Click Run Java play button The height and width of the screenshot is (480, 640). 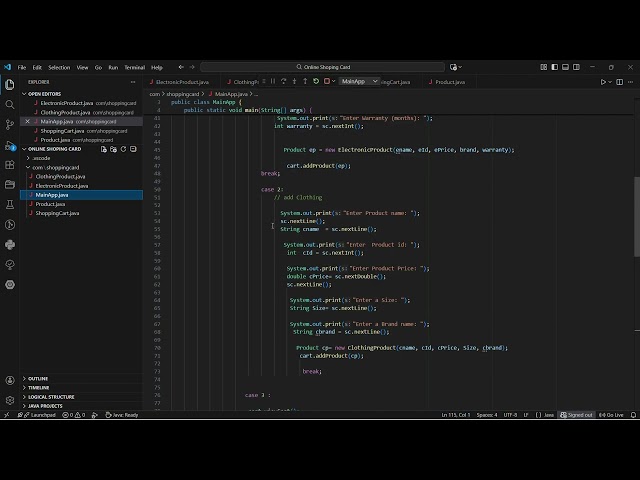[x=603, y=82]
